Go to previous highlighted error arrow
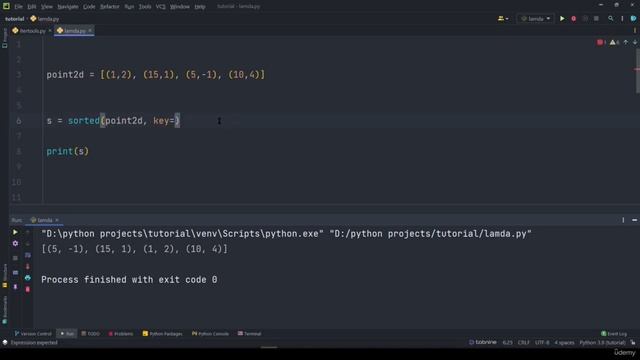Image resolution: width=640 pixels, height=360 pixels. pos(626,42)
